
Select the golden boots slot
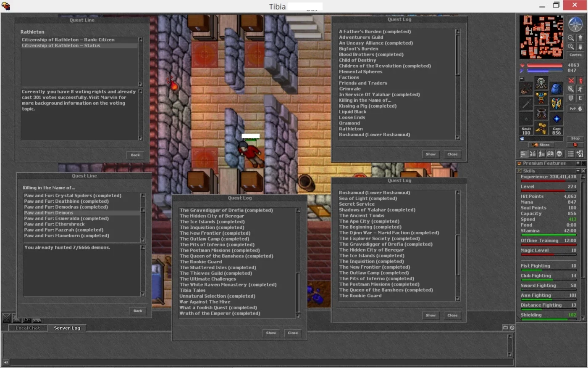541,128
